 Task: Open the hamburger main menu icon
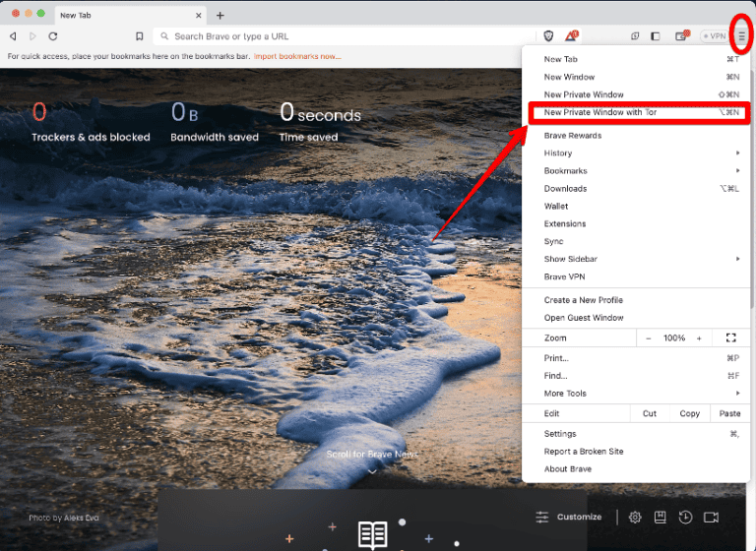click(x=741, y=36)
